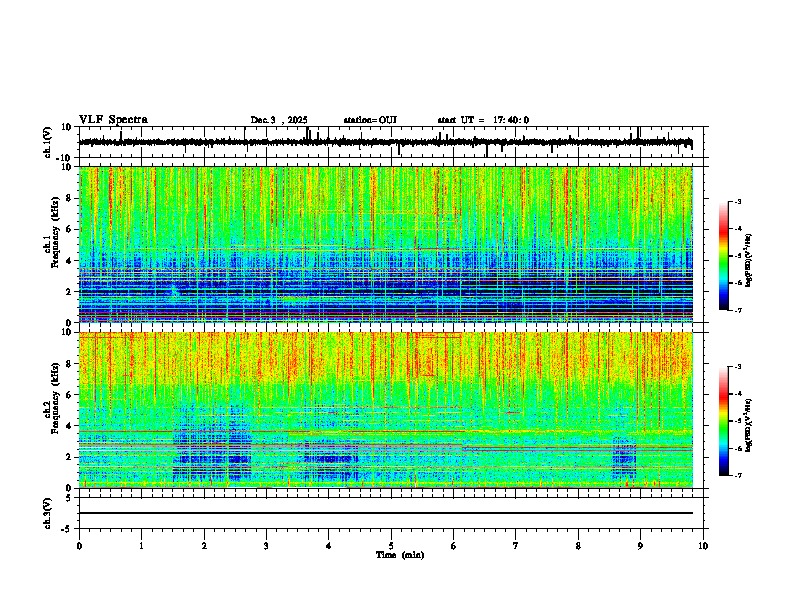The width and height of the screenshot is (792, 612).
Task: Click the ch.1 'Frequency (kHz)' axis label
Action: tap(56, 232)
